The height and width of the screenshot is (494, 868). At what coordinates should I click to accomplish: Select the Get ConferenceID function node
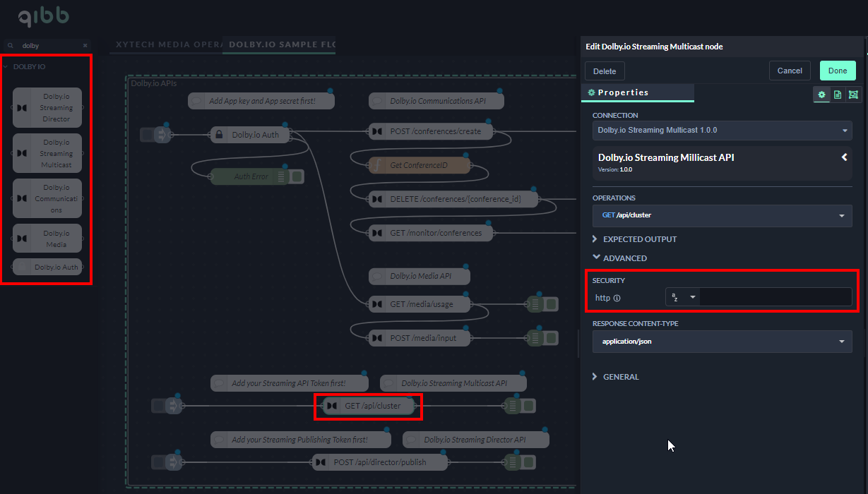[418, 165]
